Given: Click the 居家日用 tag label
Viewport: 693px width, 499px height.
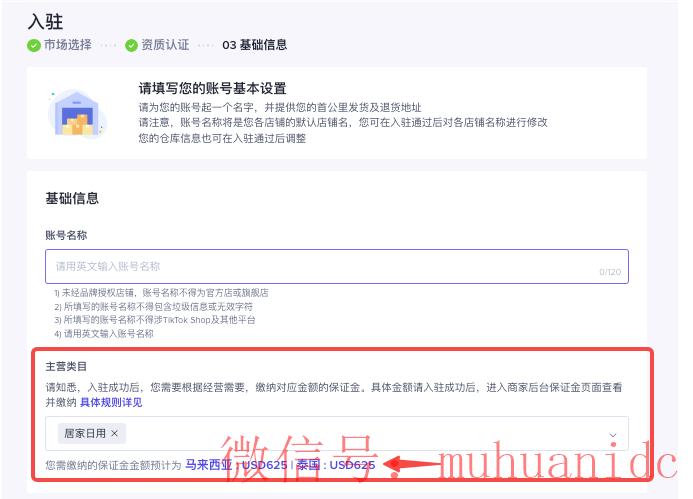Looking at the screenshot, I should click(x=85, y=434).
